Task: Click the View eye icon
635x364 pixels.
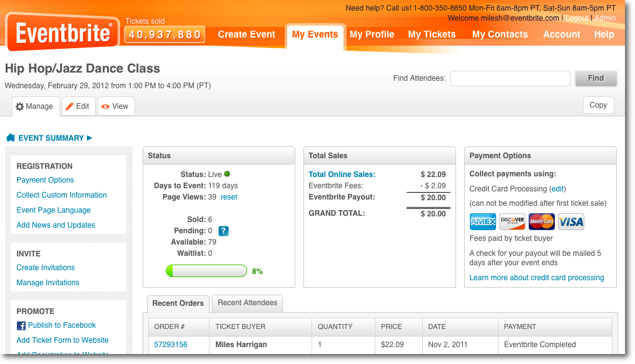Action: (x=105, y=106)
